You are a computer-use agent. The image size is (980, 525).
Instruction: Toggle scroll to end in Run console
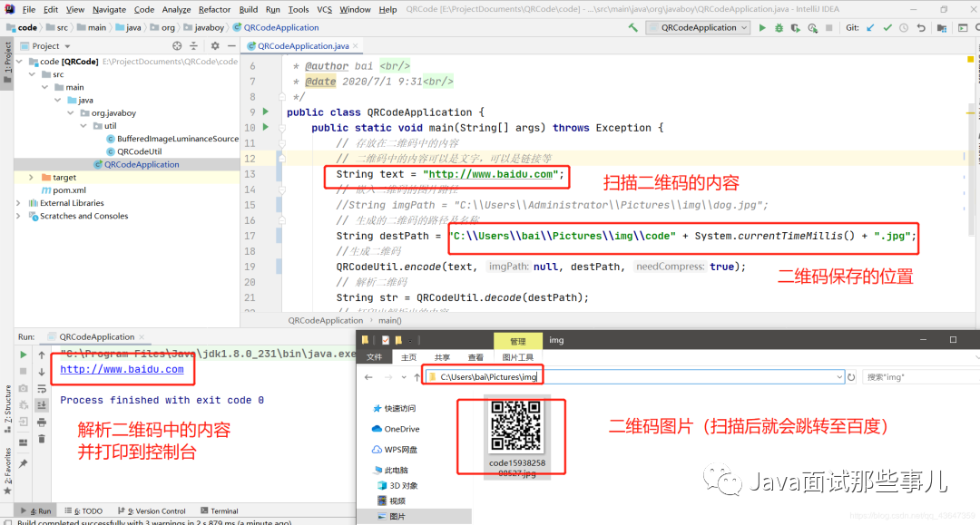pos(42,405)
